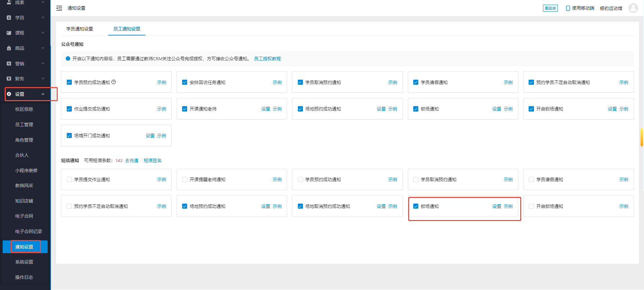Open 角色管理 in sidebar
Screen dimensions: 644x290
pyautogui.click(x=24, y=140)
